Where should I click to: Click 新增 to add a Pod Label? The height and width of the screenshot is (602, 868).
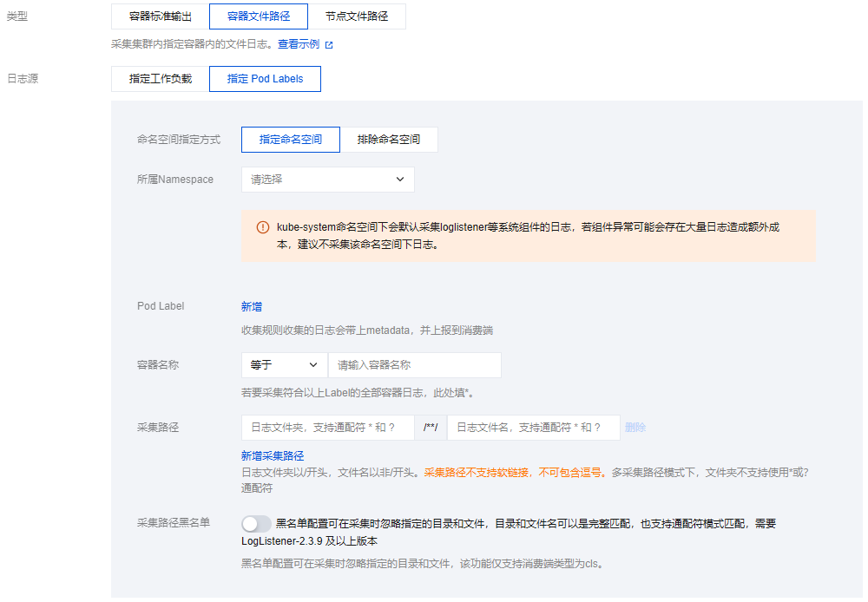(x=252, y=306)
